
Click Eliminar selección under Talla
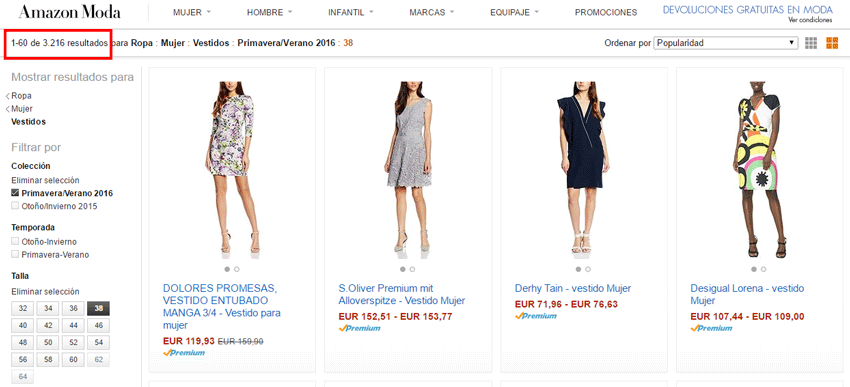45,292
